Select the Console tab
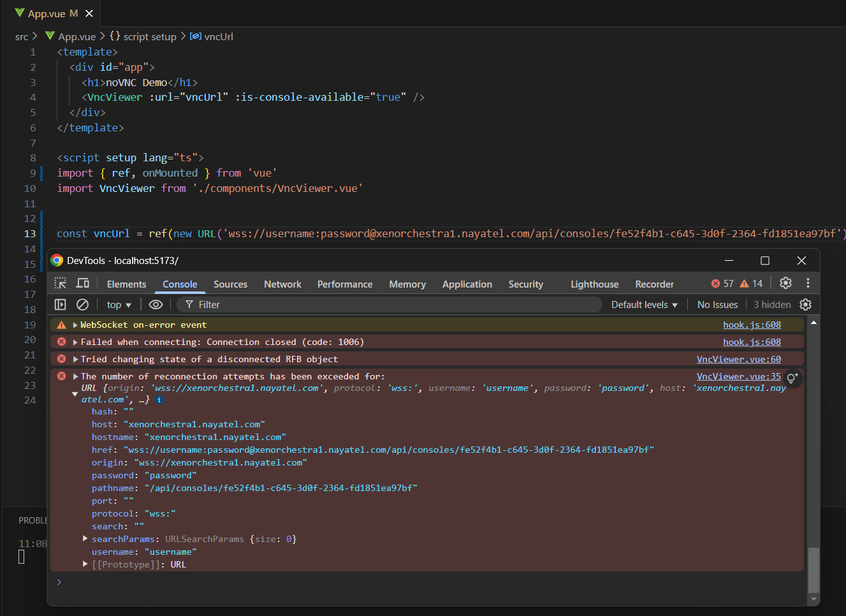Viewport: 846px width, 616px height. point(180,284)
